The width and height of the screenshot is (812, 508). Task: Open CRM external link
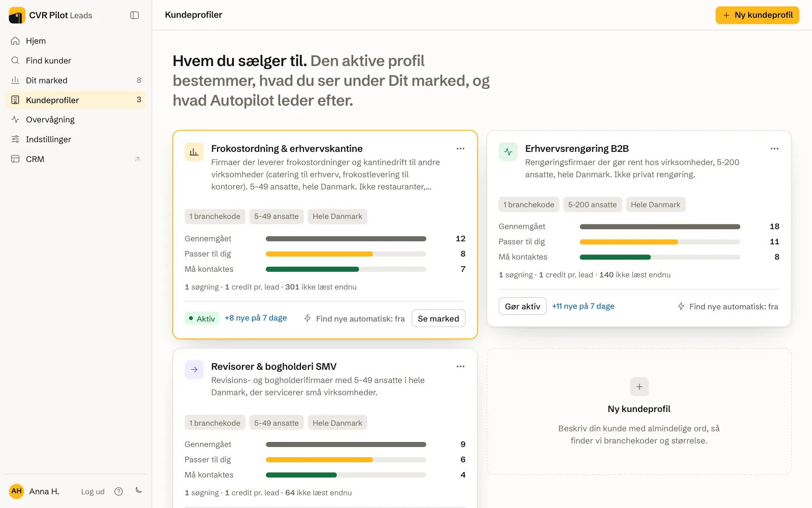tap(76, 159)
